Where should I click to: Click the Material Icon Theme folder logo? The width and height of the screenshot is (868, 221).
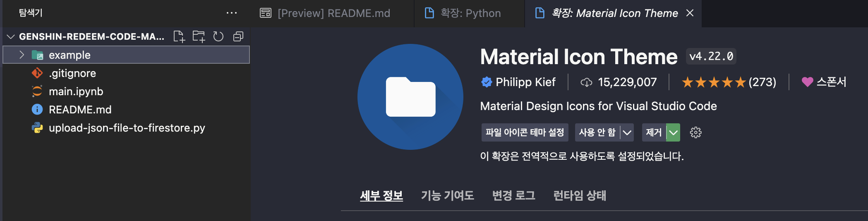(x=410, y=97)
